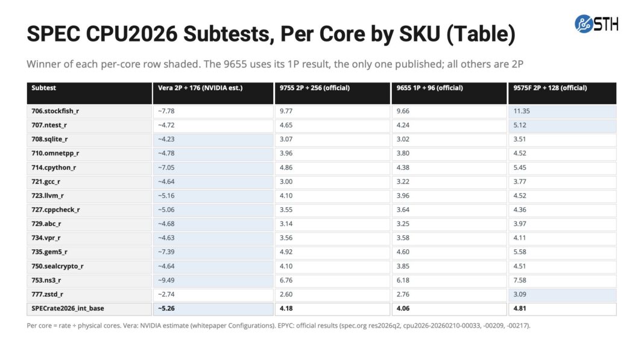
Task: Select the 5.12 ntest_r shaded cell
Action: tap(562, 125)
